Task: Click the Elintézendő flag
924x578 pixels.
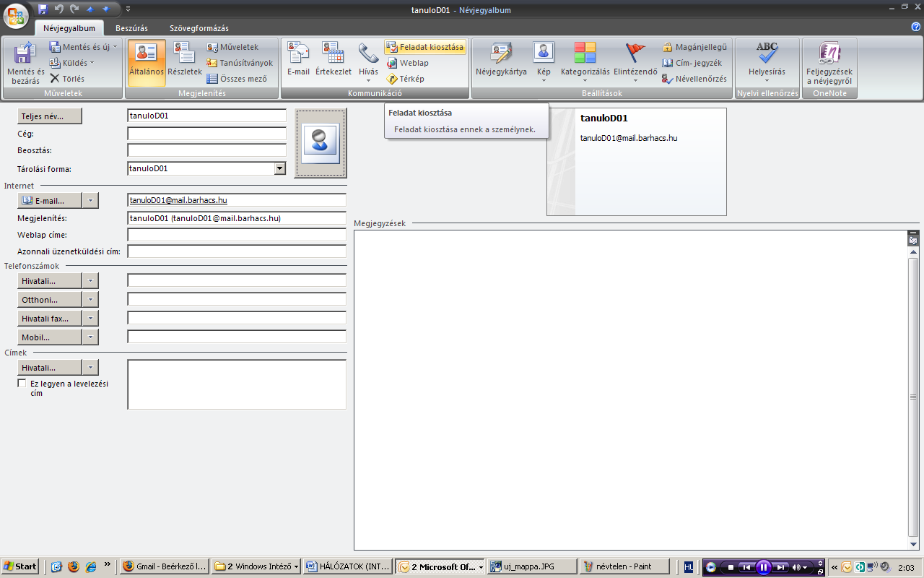Action: (x=635, y=64)
